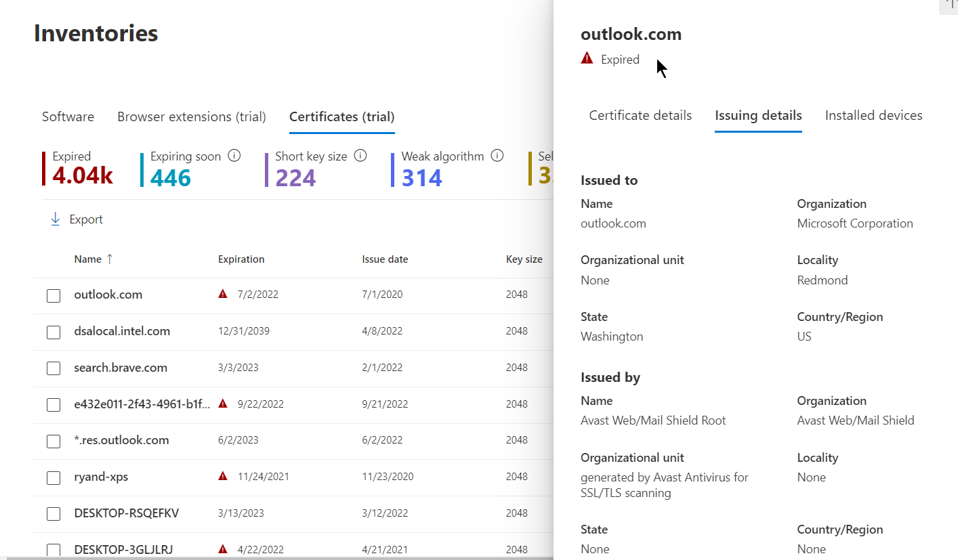Select the dsalocal.intel.com checkbox
This screenshot has width=958, height=560.
click(54, 332)
